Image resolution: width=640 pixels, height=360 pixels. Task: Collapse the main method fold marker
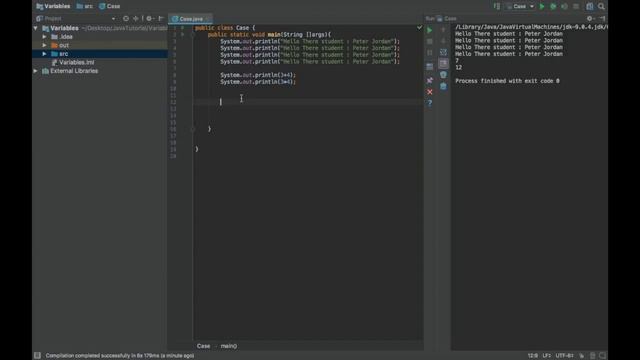[193, 35]
